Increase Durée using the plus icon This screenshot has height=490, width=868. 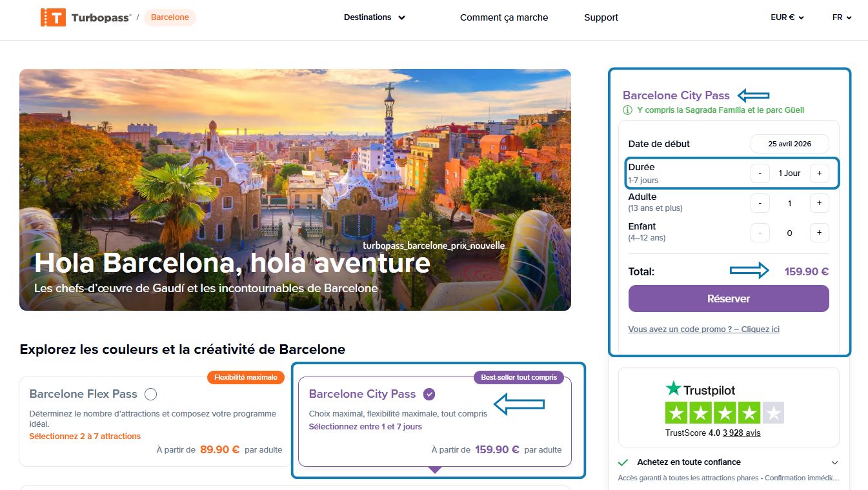coord(819,173)
